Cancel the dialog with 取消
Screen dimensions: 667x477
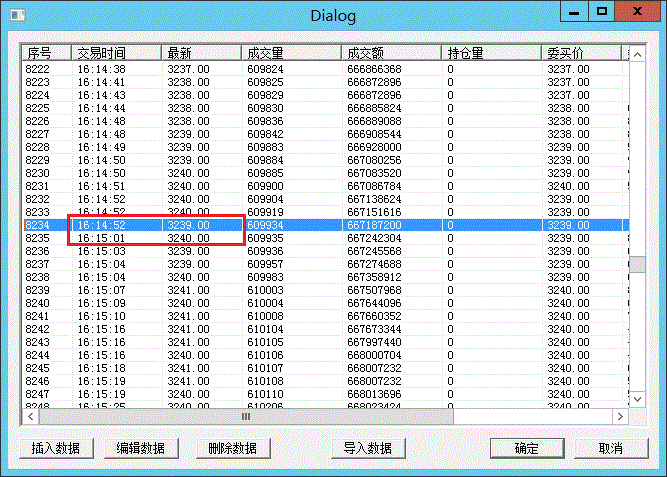[x=611, y=448]
